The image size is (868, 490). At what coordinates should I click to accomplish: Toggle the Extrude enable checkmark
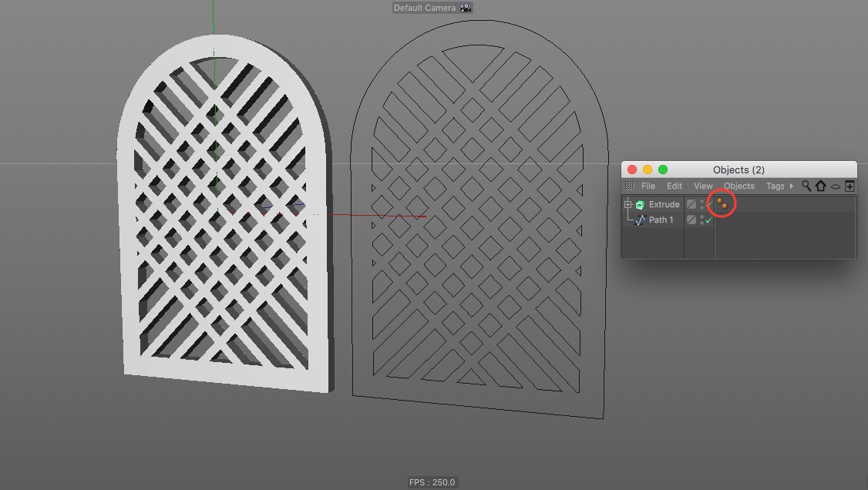click(x=708, y=204)
